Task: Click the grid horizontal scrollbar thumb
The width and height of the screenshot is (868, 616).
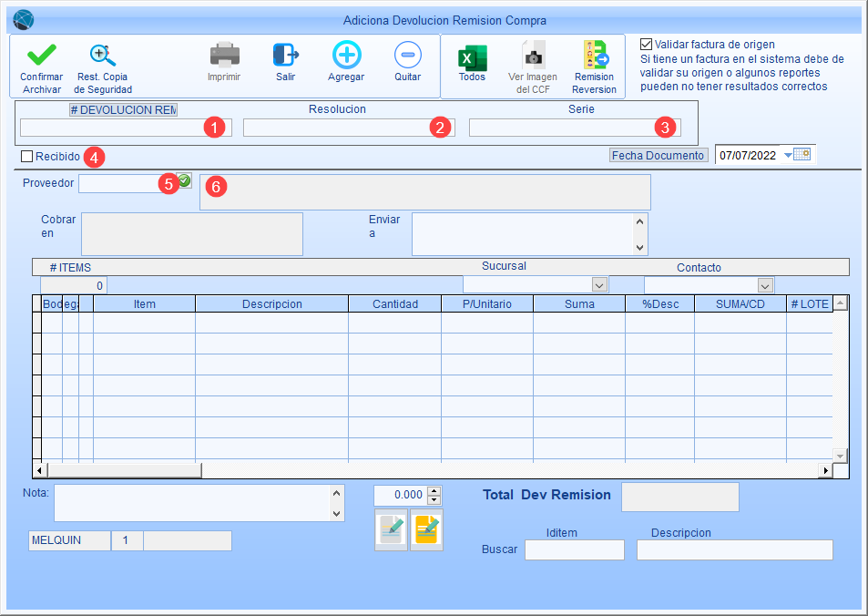Action: pyautogui.click(x=125, y=471)
